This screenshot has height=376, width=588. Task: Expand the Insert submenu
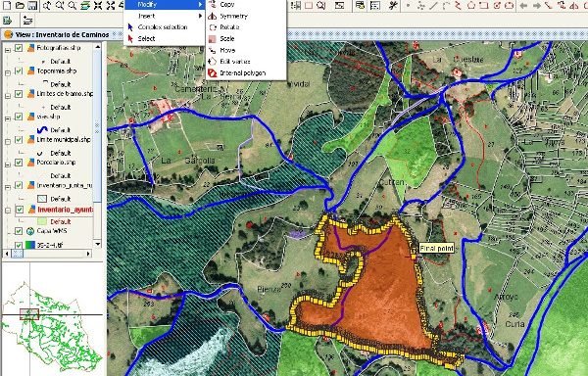click(165, 16)
